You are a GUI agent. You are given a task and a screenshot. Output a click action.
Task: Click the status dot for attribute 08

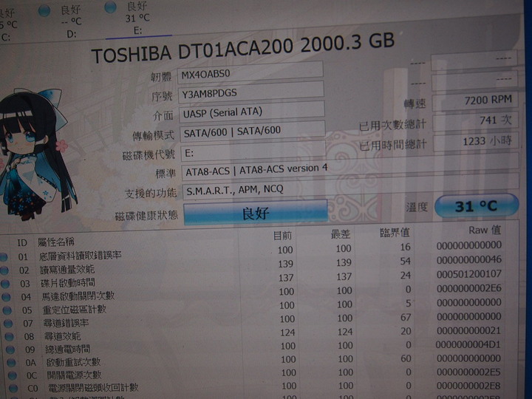click(9, 337)
